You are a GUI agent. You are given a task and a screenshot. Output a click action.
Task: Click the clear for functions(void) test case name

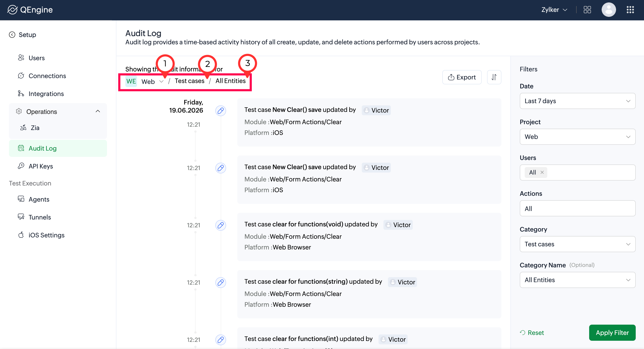pyautogui.click(x=308, y=224)
